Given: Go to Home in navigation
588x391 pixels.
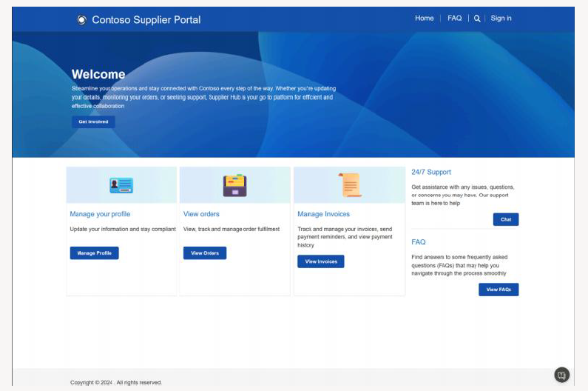Looking at the screenshot, I should click(x=424, y=18).
